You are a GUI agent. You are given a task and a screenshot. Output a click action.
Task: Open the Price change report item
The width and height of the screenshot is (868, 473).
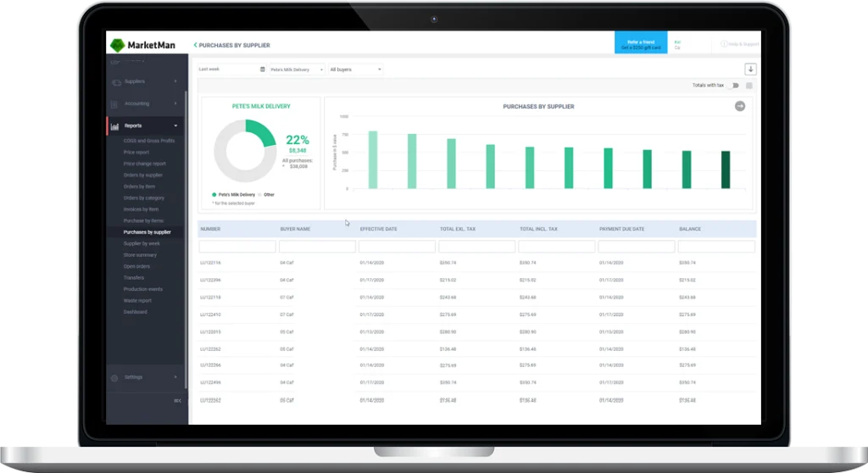click(x=144, y=164)
